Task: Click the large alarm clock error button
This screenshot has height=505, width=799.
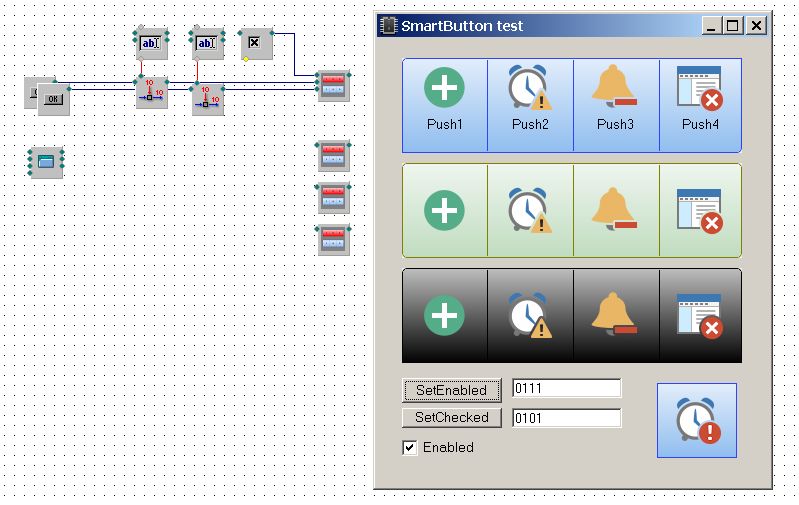Action: point(696,420)
